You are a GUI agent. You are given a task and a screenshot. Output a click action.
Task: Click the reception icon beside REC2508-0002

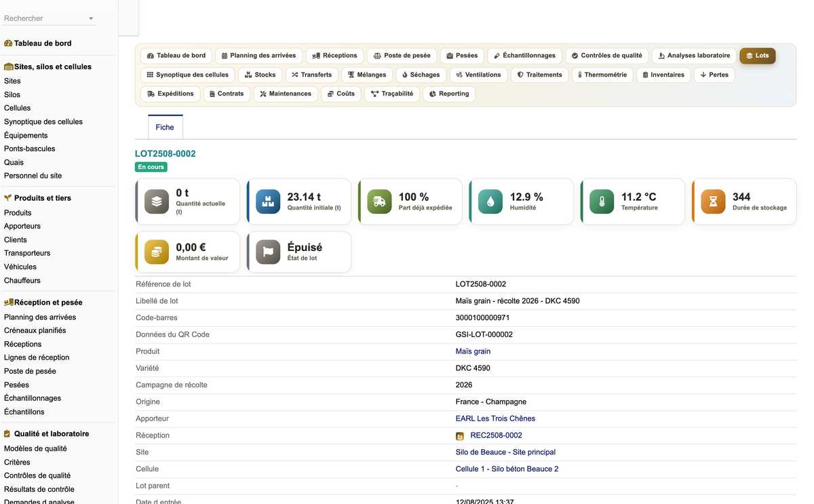460,436
